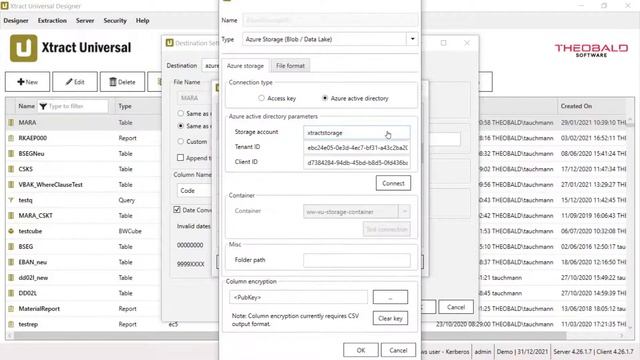This screenshot has height=360, width=640.
Task: Click the MARA table row icon
Action: point(11,122)
